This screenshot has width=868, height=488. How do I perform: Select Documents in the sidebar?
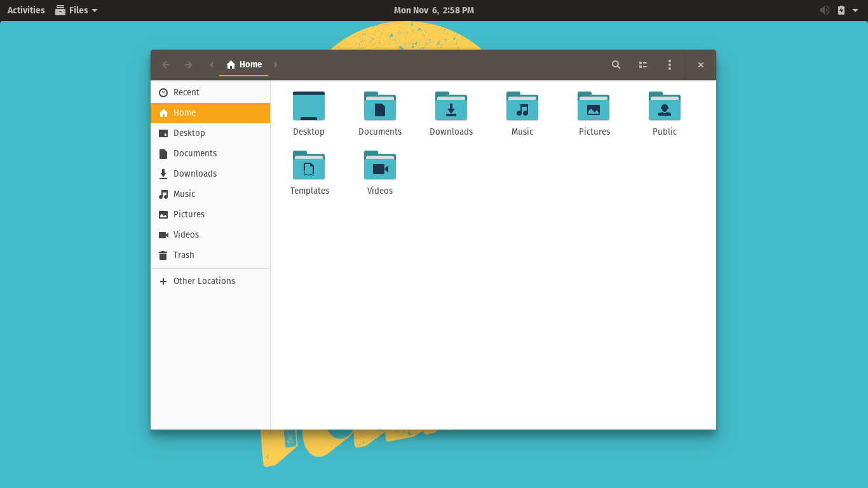click(210, 153)
